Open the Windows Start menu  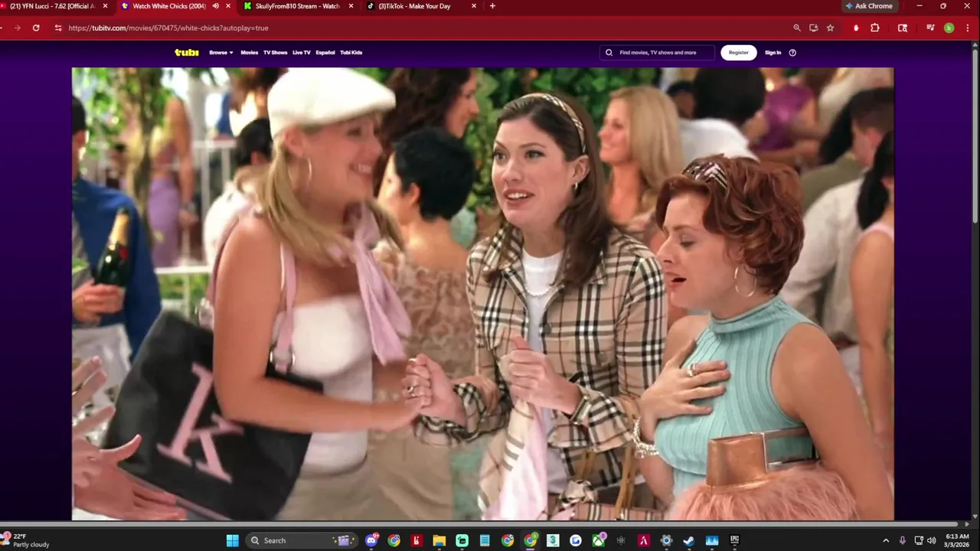(x=233, y=540)
